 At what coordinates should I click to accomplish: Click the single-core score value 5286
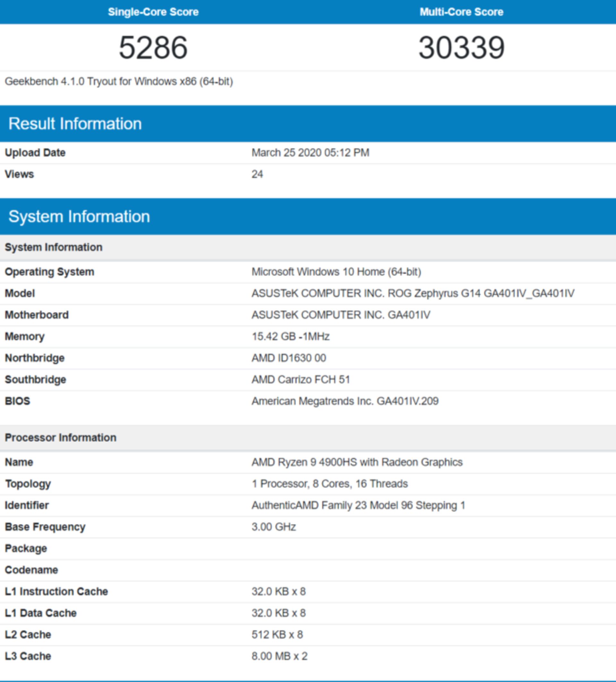[x=153, y=48]
